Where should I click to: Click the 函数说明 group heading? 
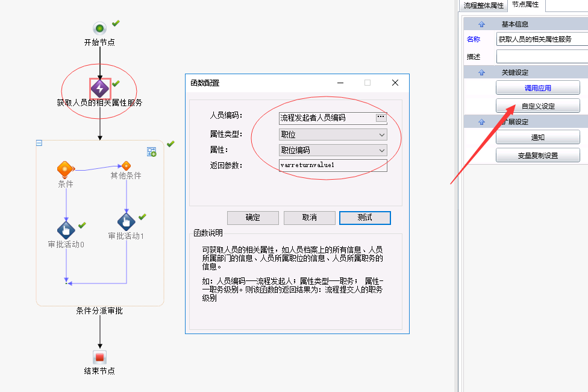(208, 233)
